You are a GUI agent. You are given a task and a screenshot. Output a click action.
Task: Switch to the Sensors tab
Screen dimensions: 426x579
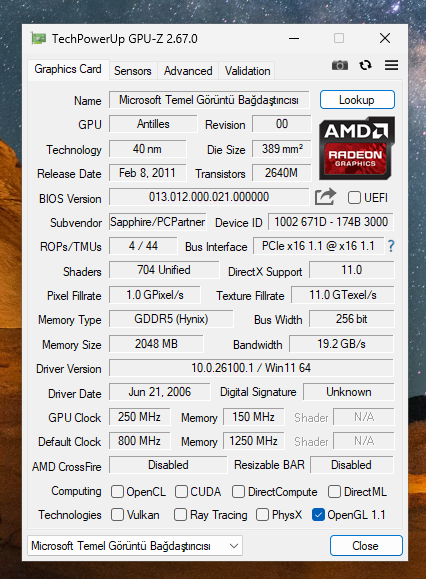pos(133,71)
